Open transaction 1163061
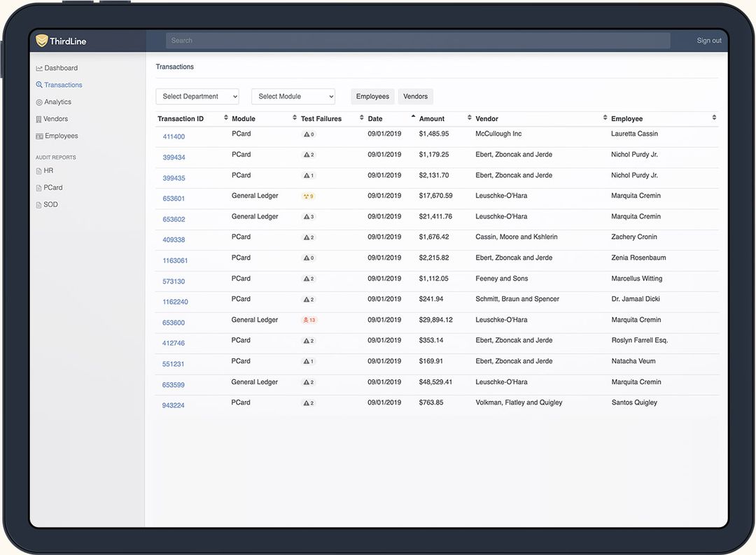 click(x=175, y=261)
